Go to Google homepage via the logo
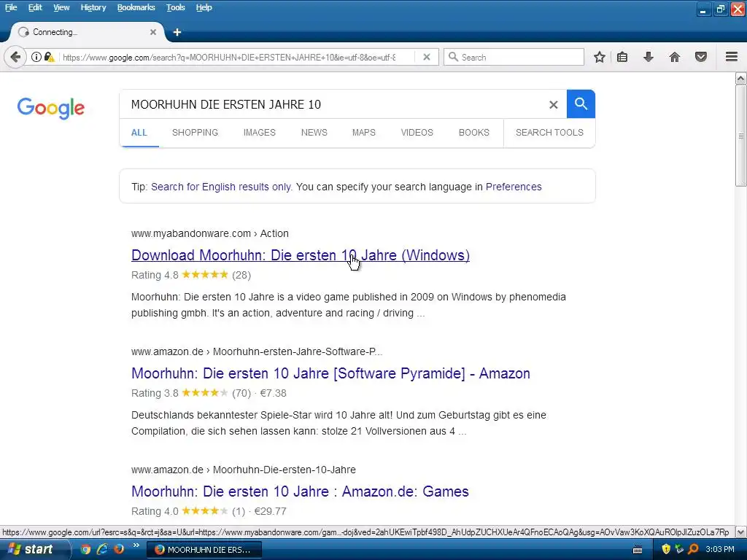747x560 pixels. pyautogui.click(x=51, y=108)
